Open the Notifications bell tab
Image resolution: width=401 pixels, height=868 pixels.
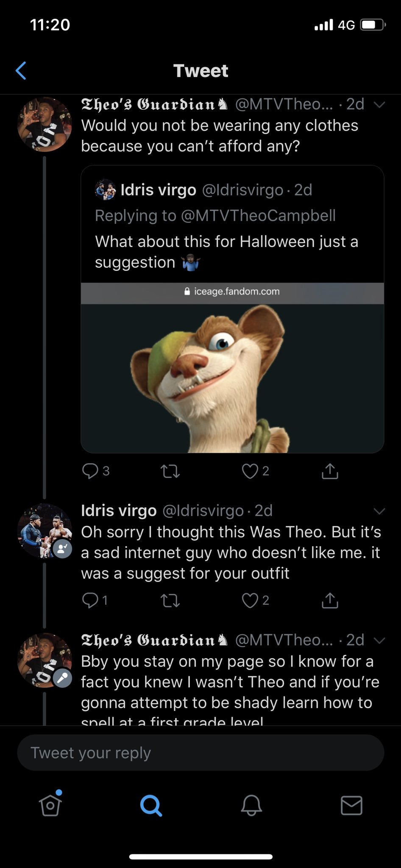click(251, 805)
